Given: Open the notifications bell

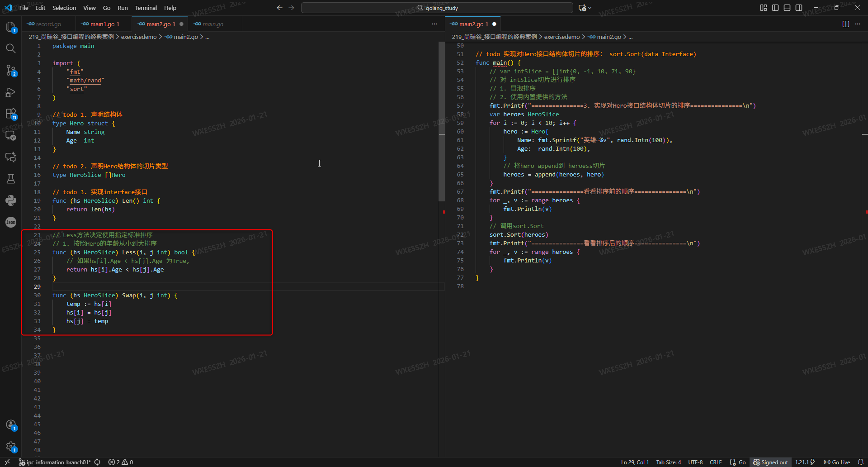Looking at the screenshot, I should tap(861, 462).
